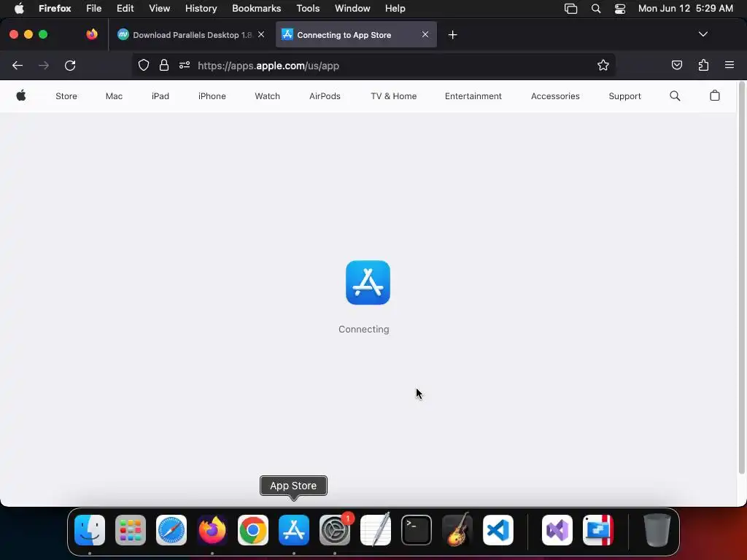This screenshot has width=747, height=560.
Task: Open System Settings from the Dock
Action: [334, 530]
